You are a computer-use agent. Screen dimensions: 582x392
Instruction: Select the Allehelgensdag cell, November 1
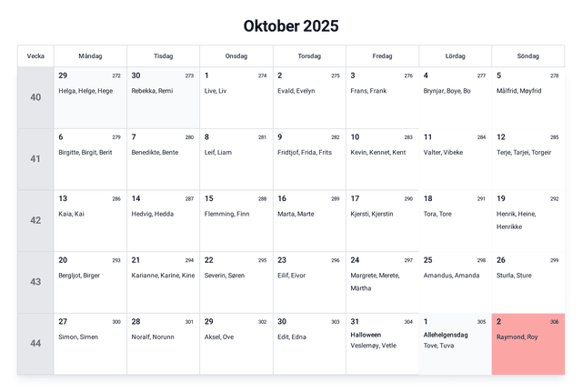coord(455,344)
